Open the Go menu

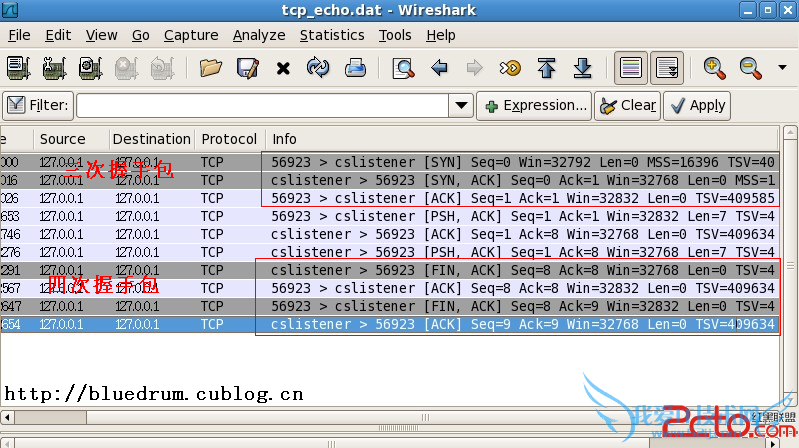click(141, 35)
